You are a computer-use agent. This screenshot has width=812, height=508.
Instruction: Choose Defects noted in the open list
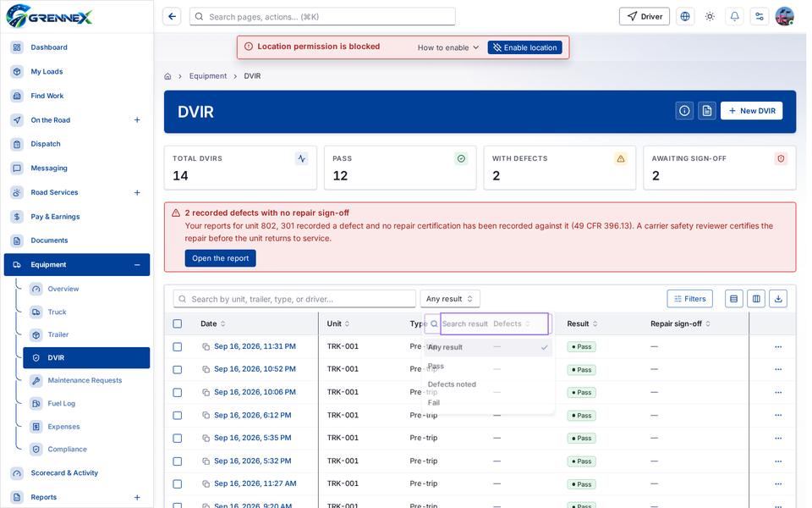(488, 384)
